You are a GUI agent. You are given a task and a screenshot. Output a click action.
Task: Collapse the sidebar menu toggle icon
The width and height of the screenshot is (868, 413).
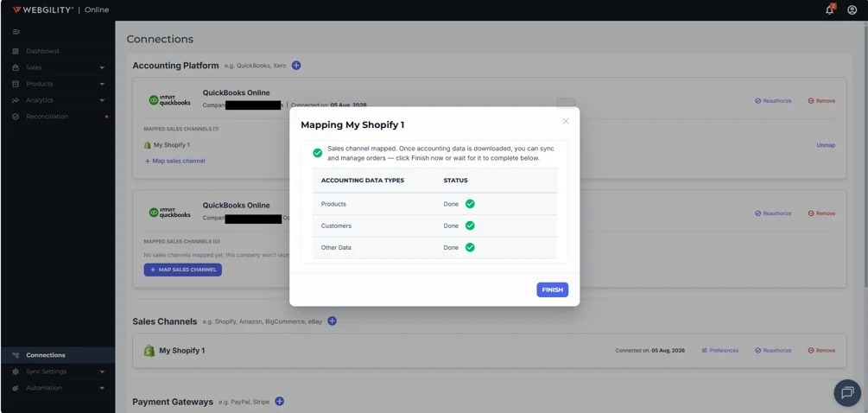[x=16, y=32]
